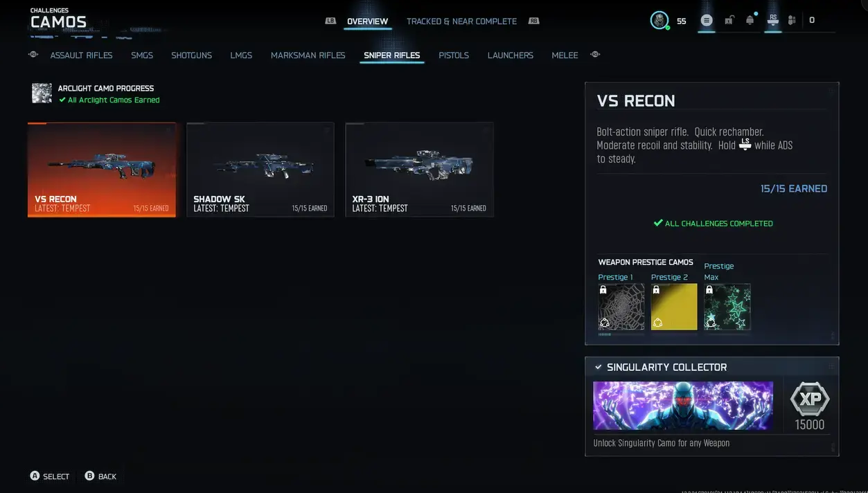This screenshot has width=868, height=493.
Task: Click 'Unlock Singularity Camo for any Weapon' text
Action: click(662, 443)
